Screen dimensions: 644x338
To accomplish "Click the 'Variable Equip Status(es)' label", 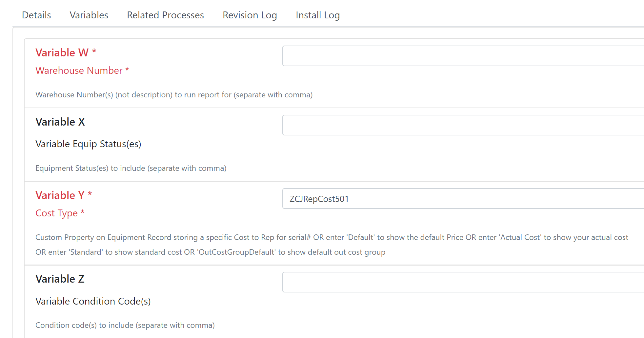I will click(88, 144).
